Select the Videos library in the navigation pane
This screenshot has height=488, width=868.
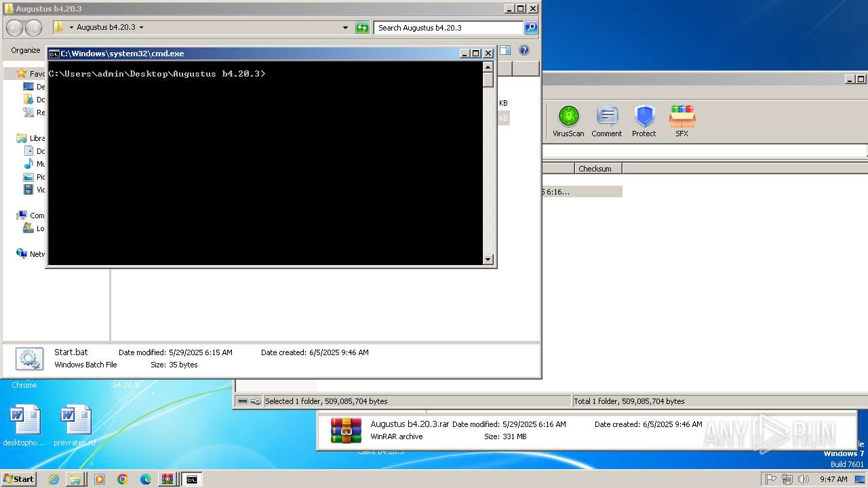coord(34,190)
